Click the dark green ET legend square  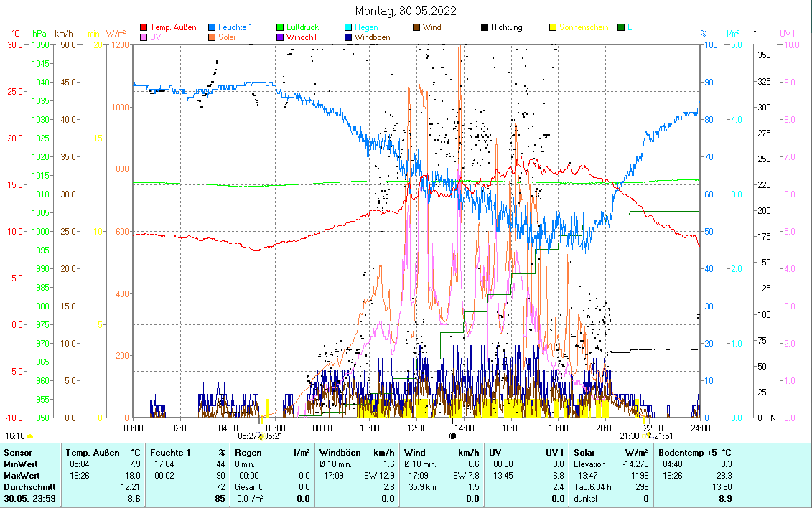tap(621, 27)
